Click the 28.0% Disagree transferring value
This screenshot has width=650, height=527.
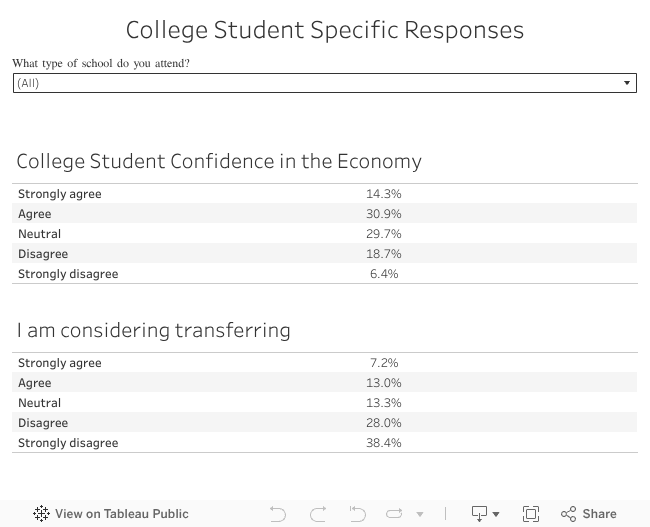click(384, 423)
